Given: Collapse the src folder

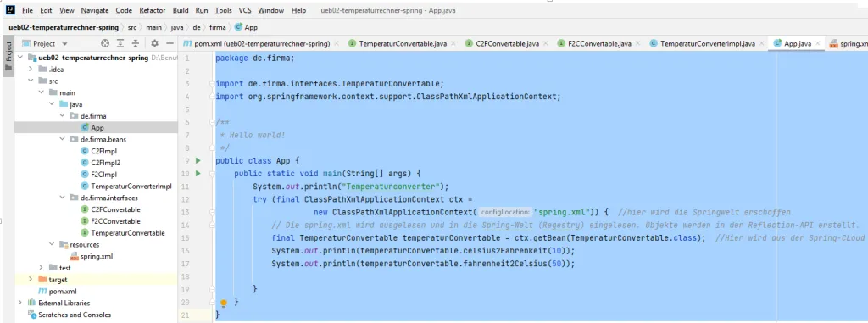Looking at the screenshot, I should [x=31, y=81].
